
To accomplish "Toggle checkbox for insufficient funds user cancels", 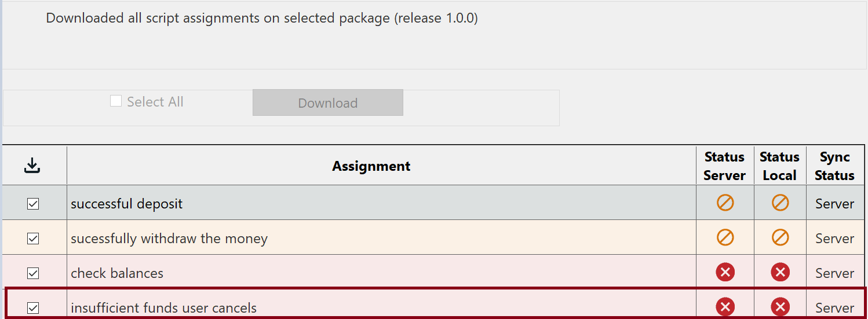I will (x=33, y=308).
